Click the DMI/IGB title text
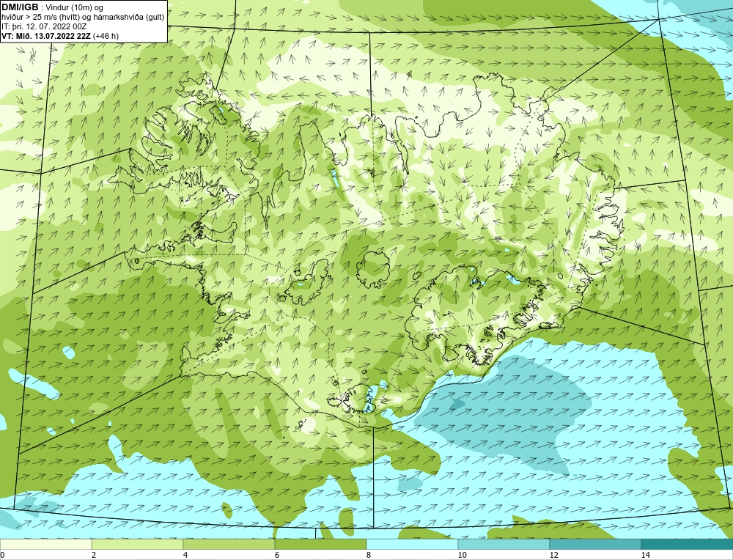 [20, 7]
